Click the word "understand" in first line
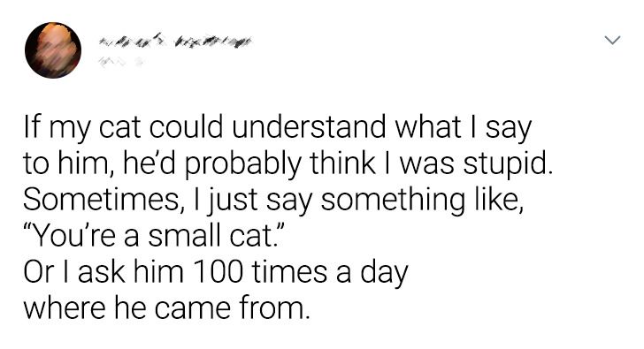 pos(309,126)
